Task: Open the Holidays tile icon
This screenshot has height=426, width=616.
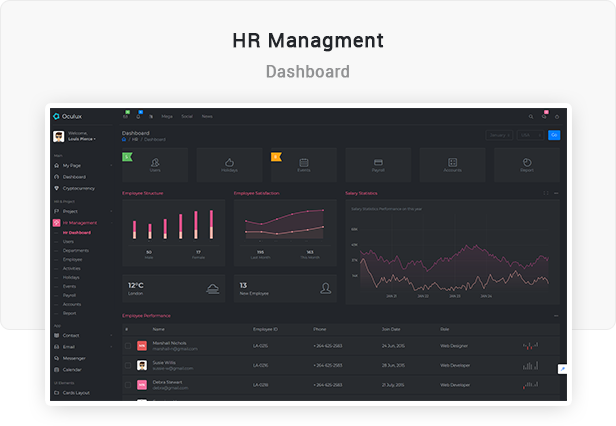Action: (229, 162)
